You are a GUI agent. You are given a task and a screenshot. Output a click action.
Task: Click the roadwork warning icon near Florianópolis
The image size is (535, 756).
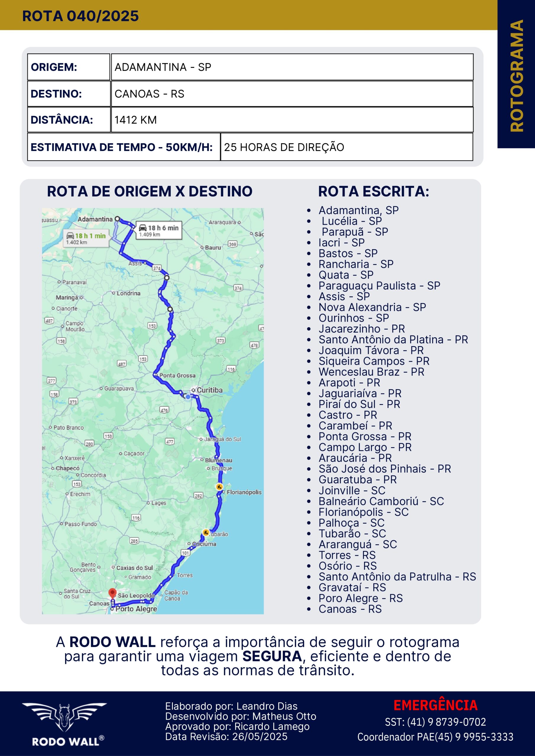click(219, 487)
